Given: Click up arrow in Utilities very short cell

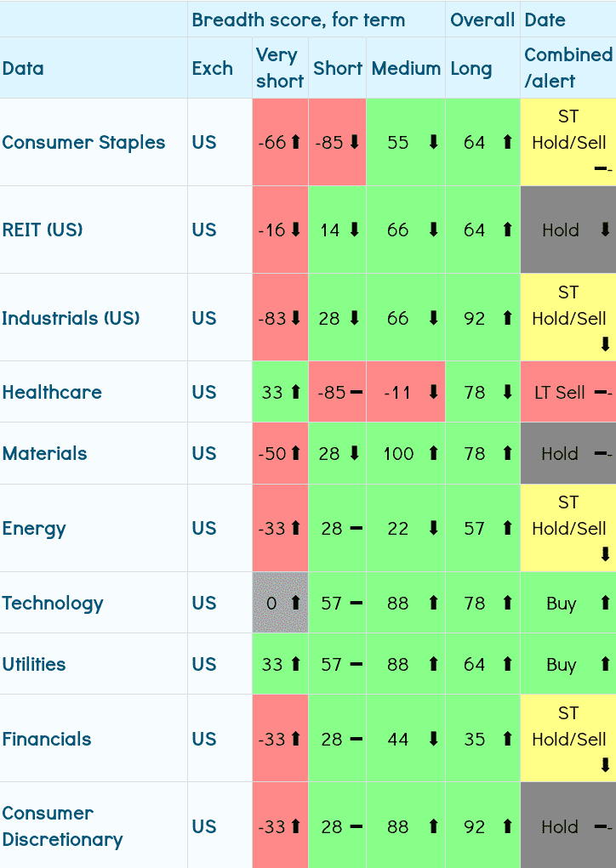Looking at the screenshot, I should (295, 664).
